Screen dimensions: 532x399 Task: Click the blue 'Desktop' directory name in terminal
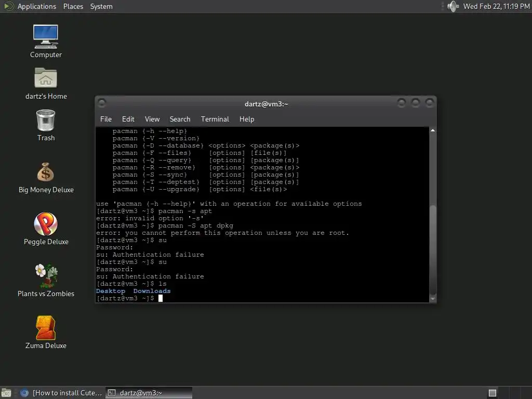pyautogui.click(x=111, y=291)
